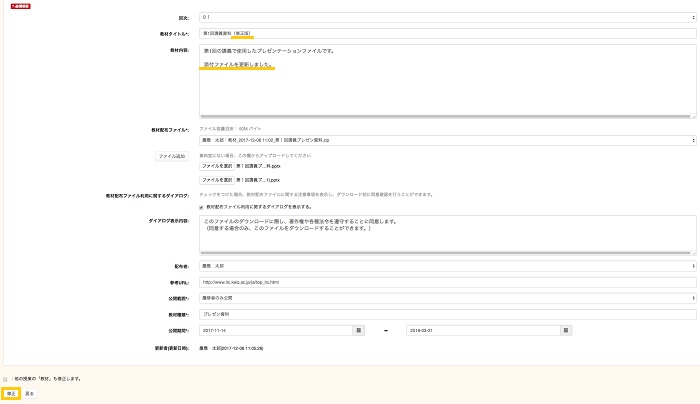Click the end date field 2018-03-01
The image size is (700, 404).
point(482,329)
